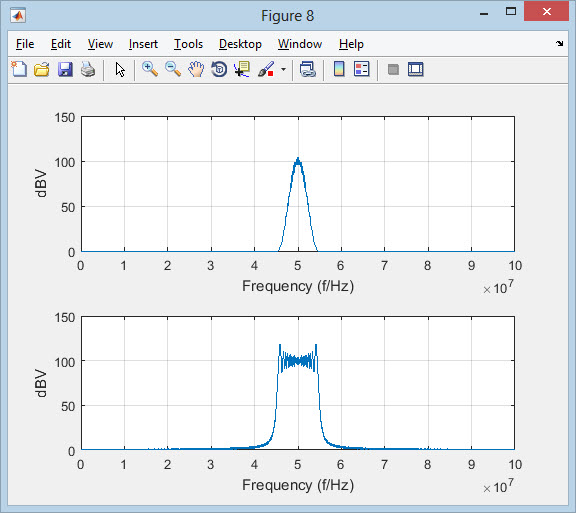Expand the Brush color dropdown arrow
Screen dimensions: 576x513
click(283, 69)
